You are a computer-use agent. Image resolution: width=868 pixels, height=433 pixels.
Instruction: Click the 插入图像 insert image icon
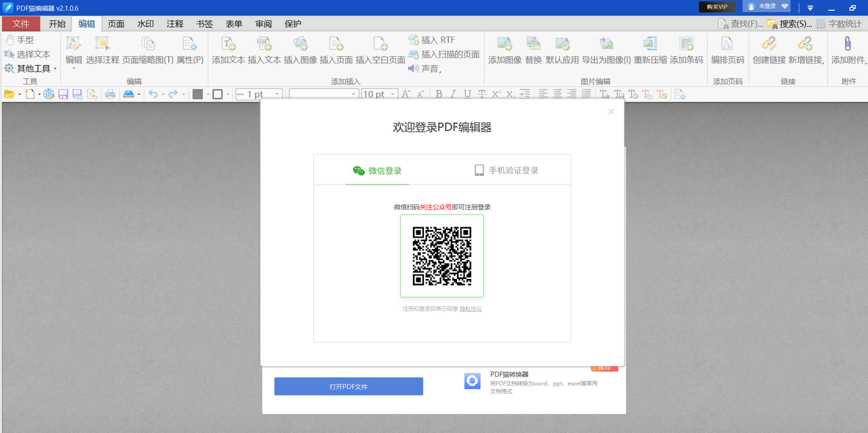(x=300, y=51)
